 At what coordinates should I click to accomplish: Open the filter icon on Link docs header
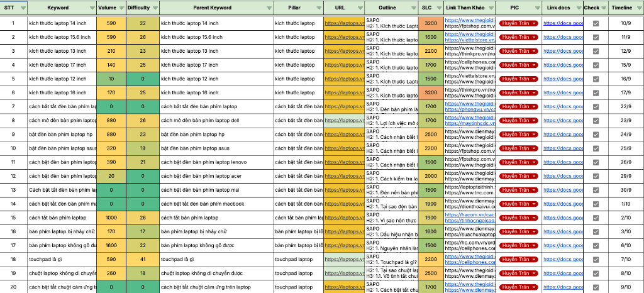click(x=579, y=8)
